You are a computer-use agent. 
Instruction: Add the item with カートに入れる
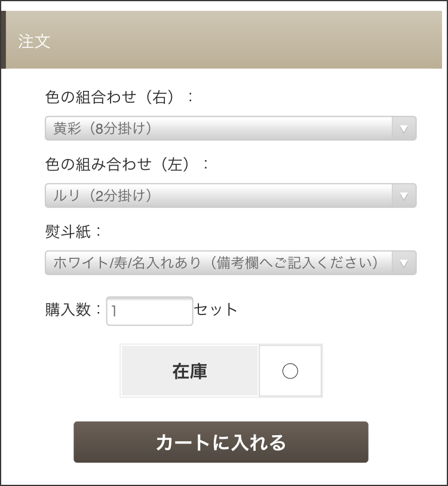[221, 442]
